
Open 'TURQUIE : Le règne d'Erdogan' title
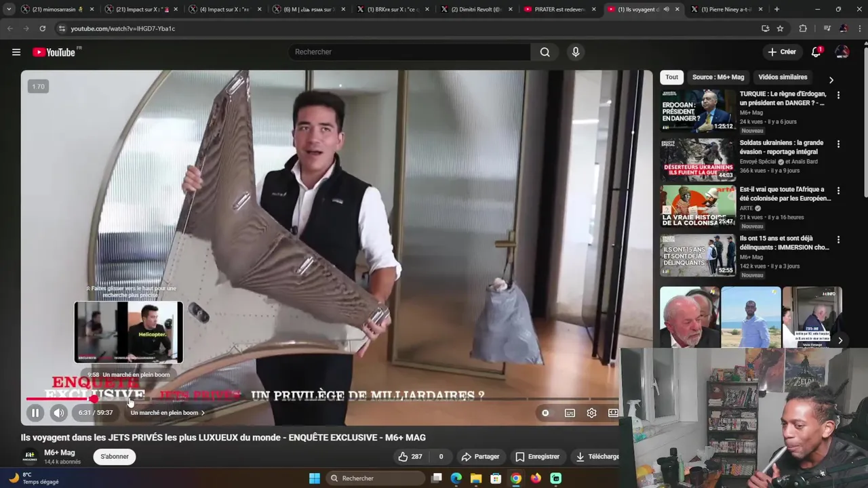(x=783, y=98)
